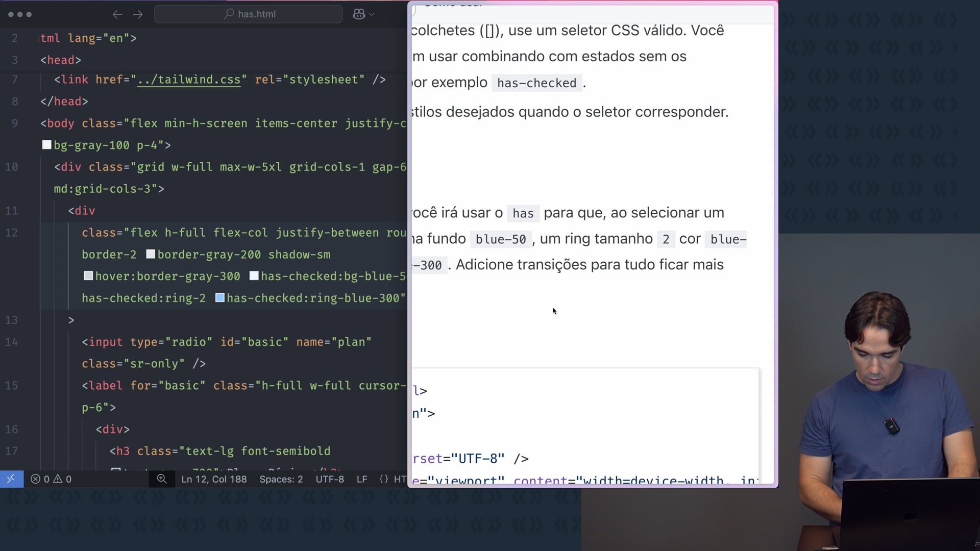The height and width of the screenshot is (551, 980).
Task: Open Ln 12, Col 188 indicator
Action: [x=214, y=479]
